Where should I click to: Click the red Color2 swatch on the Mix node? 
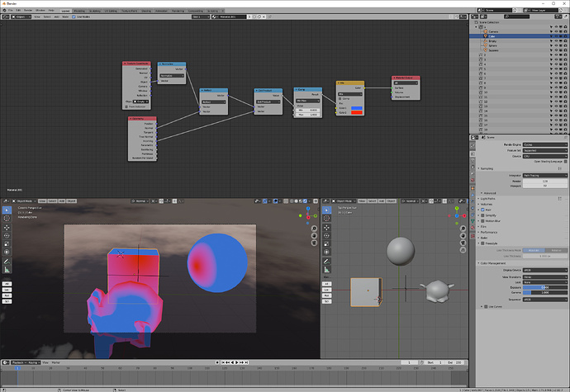tap(357, 112)
